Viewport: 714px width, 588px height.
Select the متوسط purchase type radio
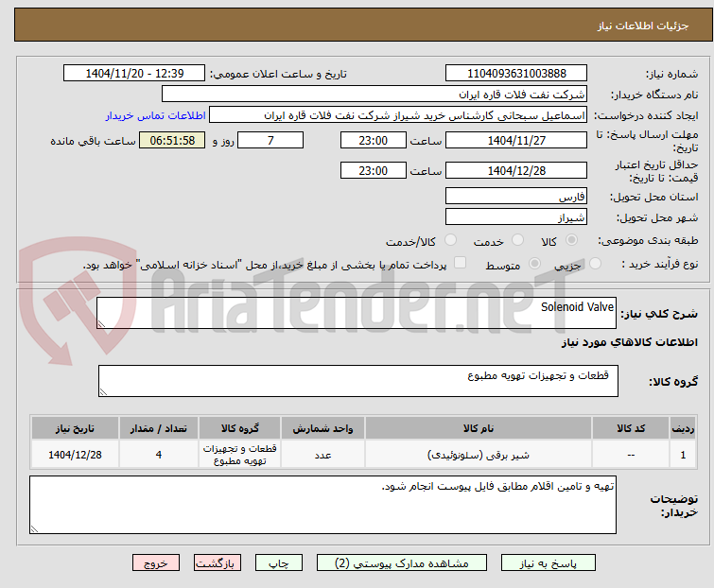pos(534,264)
